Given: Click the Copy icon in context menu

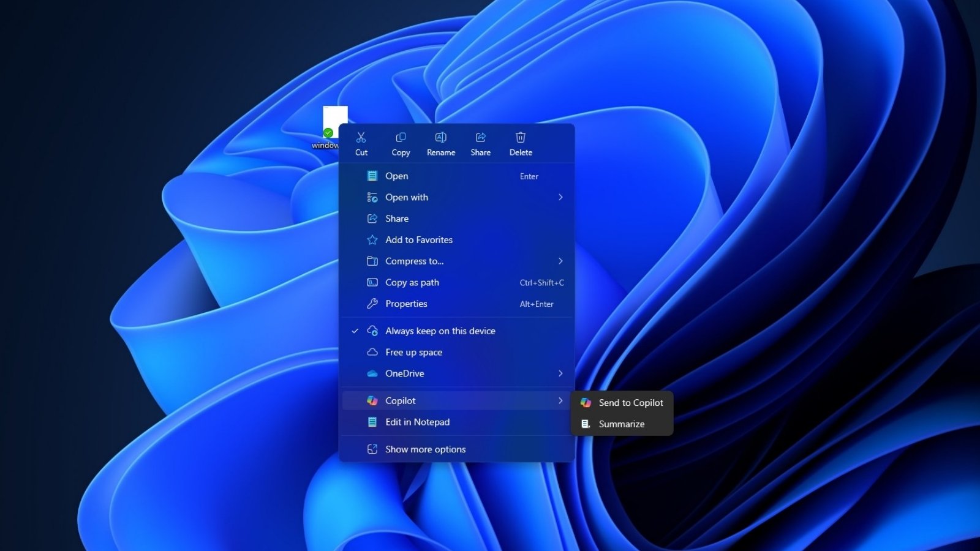Looking at the screenshot, I should [401, 137].
